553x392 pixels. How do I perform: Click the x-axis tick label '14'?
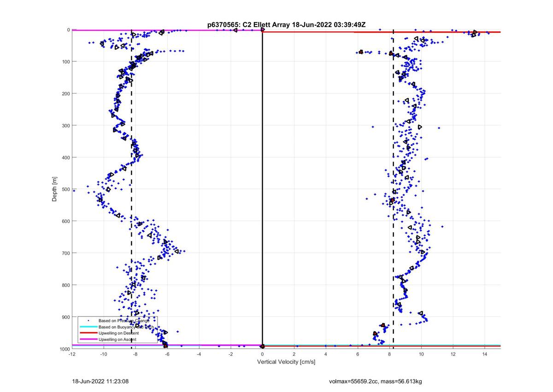485,354
